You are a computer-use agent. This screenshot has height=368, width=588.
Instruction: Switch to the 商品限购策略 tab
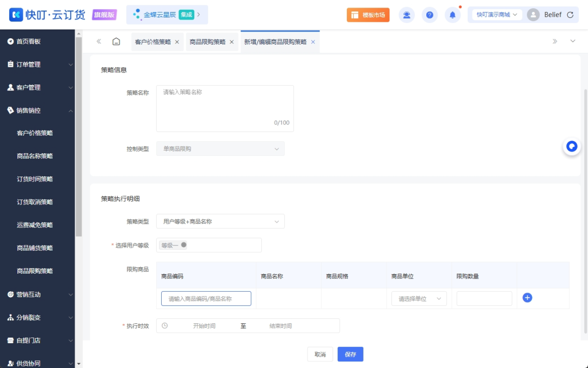coord(209,41)
